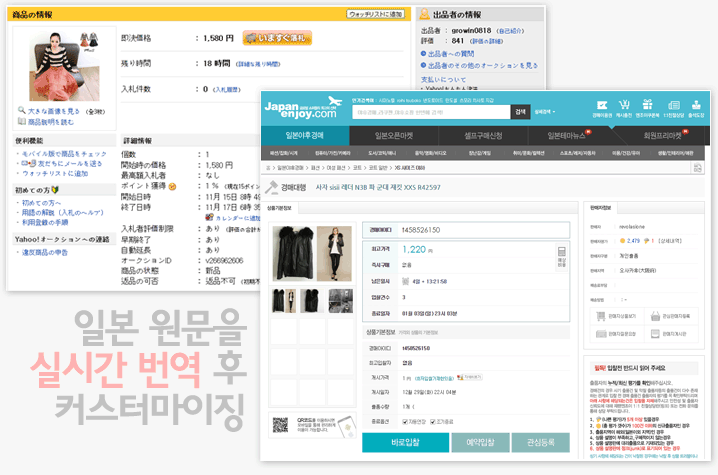Open the 支払いについて link
Image resolution: width=718 pixels, height=475 pixels.
tap(443, 79)
